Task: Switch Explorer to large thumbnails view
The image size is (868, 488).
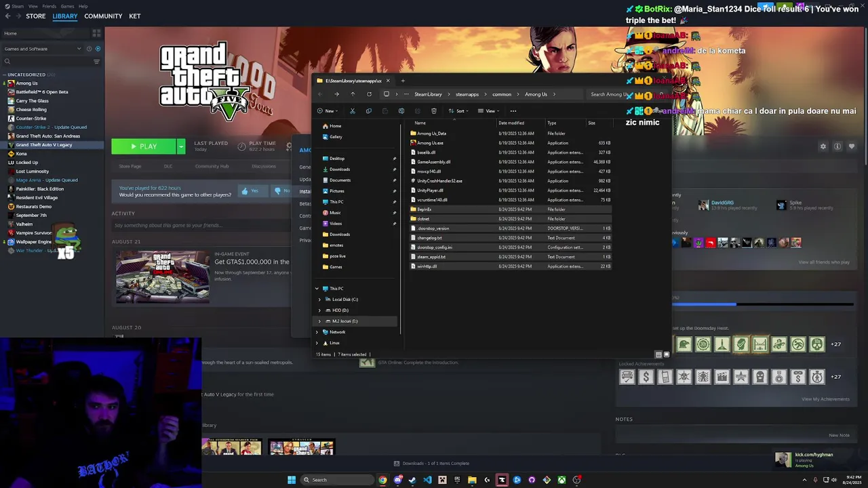Action: [667, 354]
